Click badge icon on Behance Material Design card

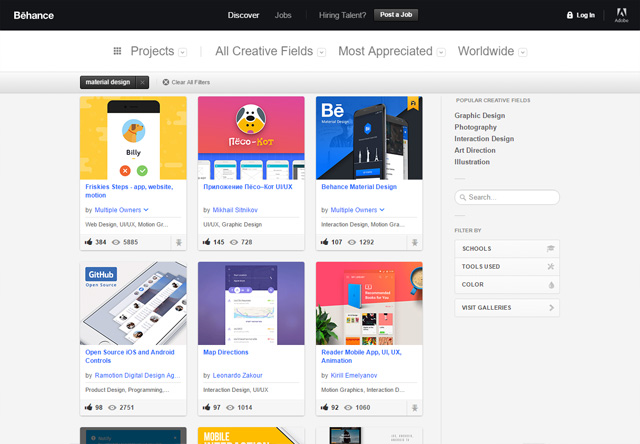point(414,242)
